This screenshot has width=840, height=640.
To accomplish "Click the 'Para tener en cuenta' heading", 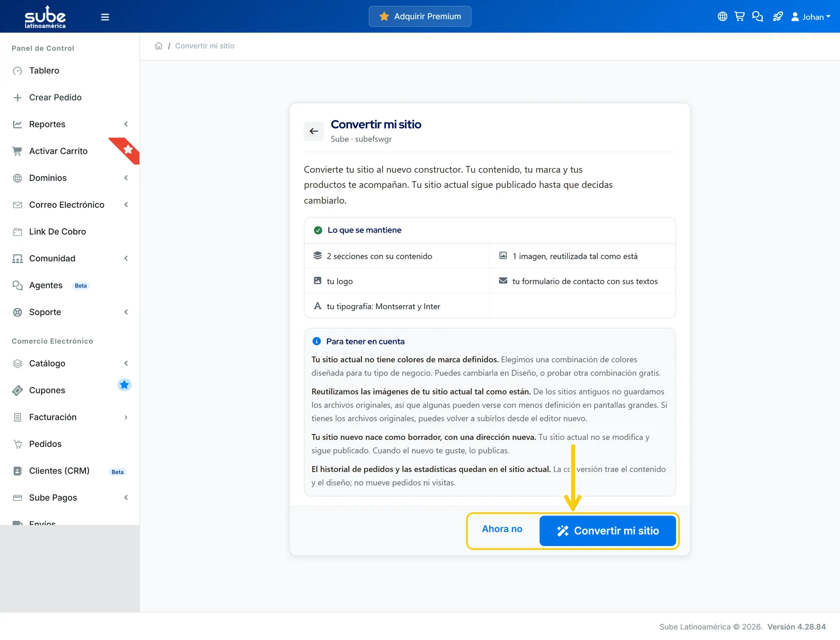I will (365, 341).
